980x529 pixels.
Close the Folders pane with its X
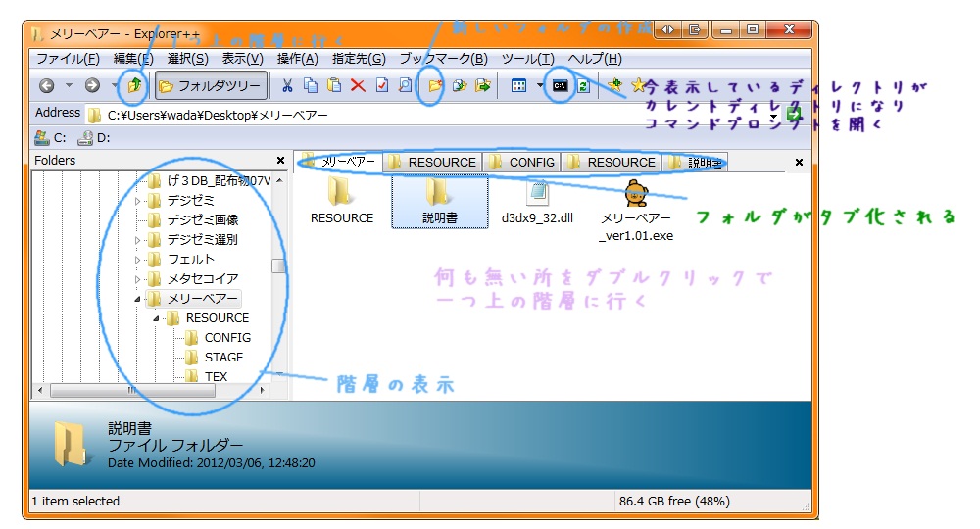(x=280, y=161)
